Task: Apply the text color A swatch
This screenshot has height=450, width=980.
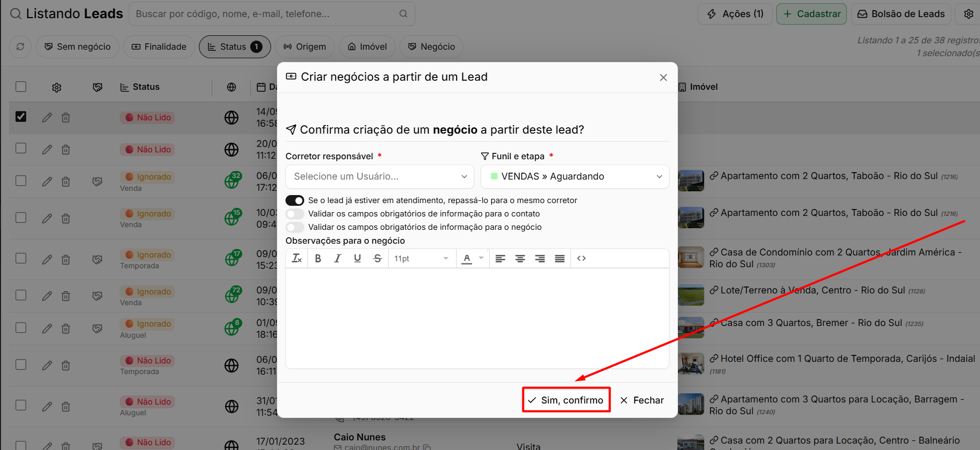Action: [467, 259]
